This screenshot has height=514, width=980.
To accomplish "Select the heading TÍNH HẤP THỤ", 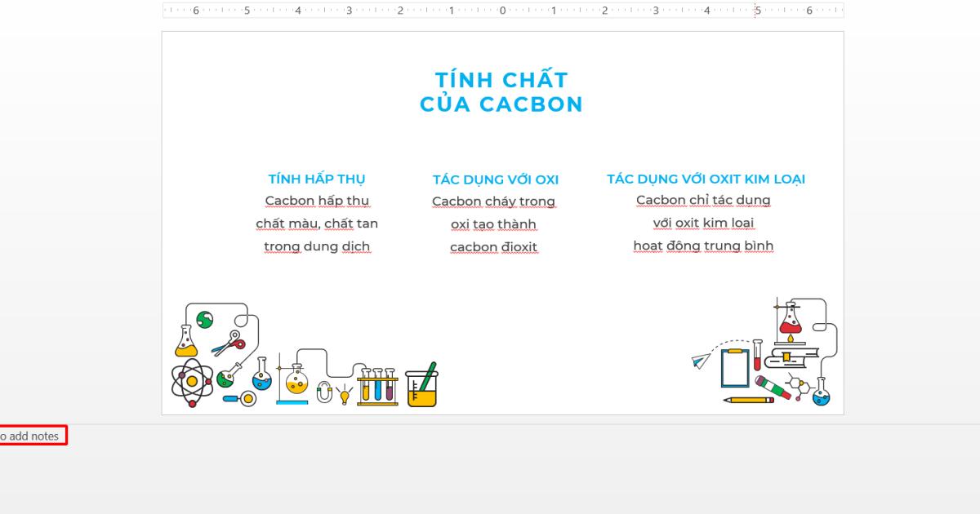I will coord(317,179).
